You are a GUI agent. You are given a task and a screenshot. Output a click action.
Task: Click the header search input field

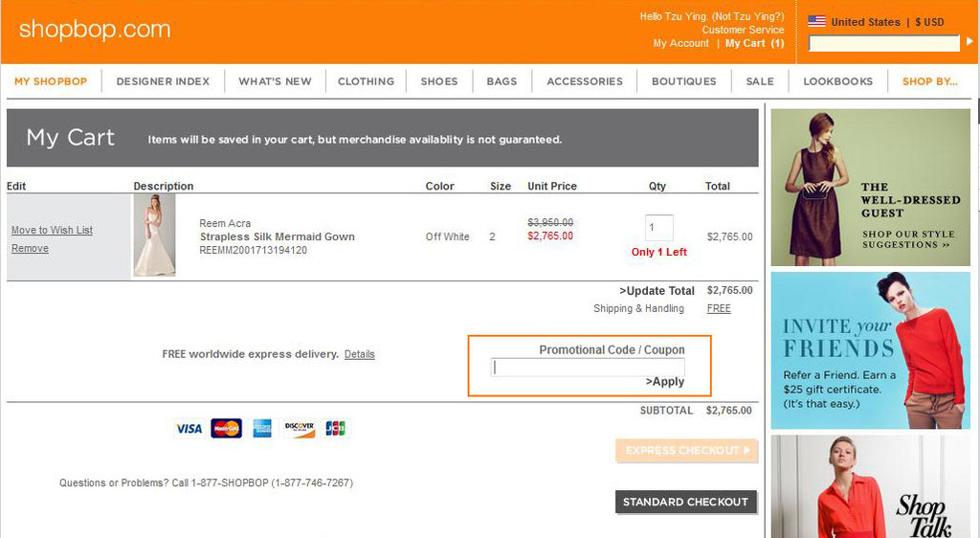(x=883, y=42)
